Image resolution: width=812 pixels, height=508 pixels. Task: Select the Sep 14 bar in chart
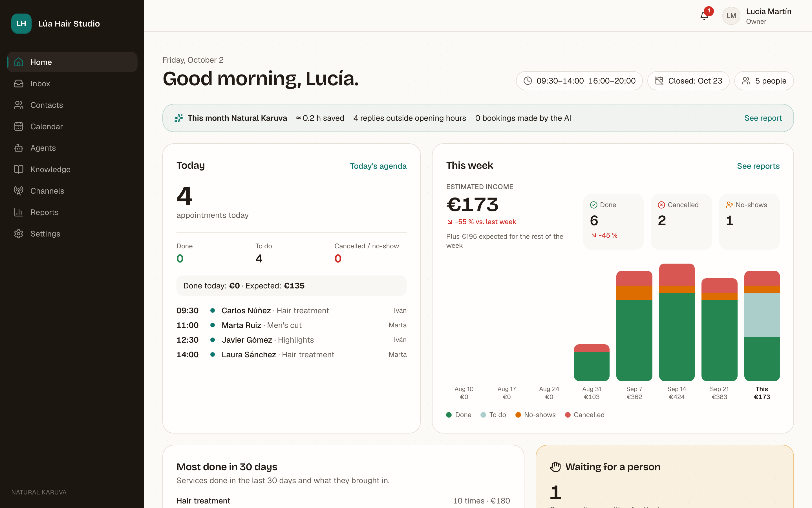[677, 322]
